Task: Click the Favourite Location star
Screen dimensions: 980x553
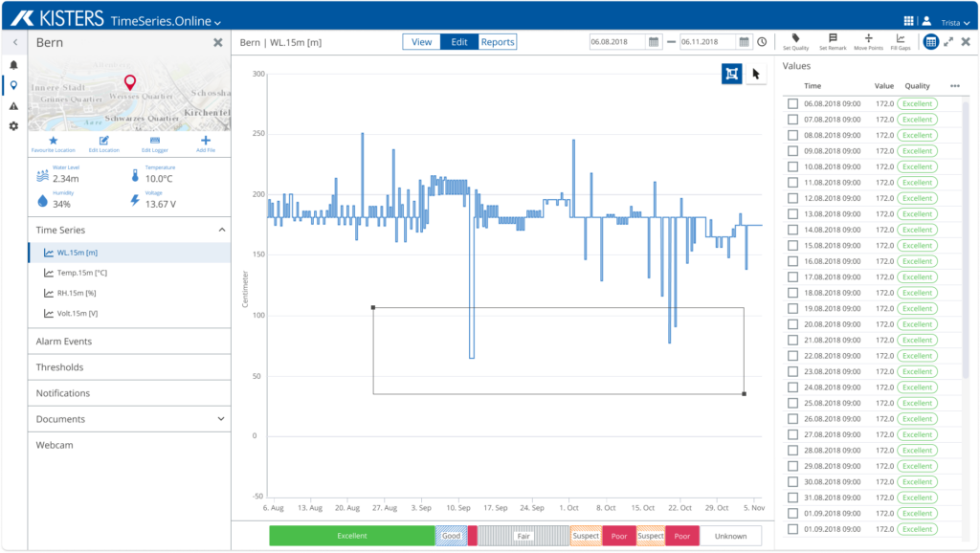Action: (53, 142)
